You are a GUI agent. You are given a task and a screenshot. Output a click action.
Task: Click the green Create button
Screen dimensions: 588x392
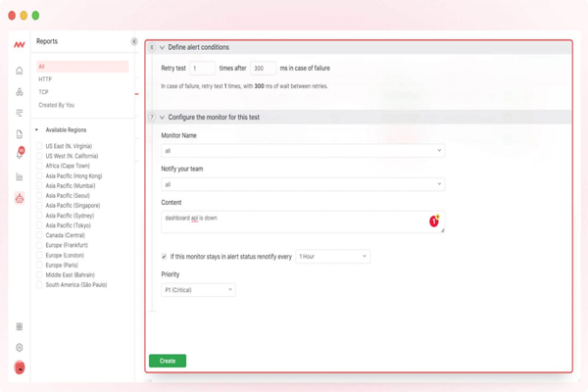click(168, 361)
